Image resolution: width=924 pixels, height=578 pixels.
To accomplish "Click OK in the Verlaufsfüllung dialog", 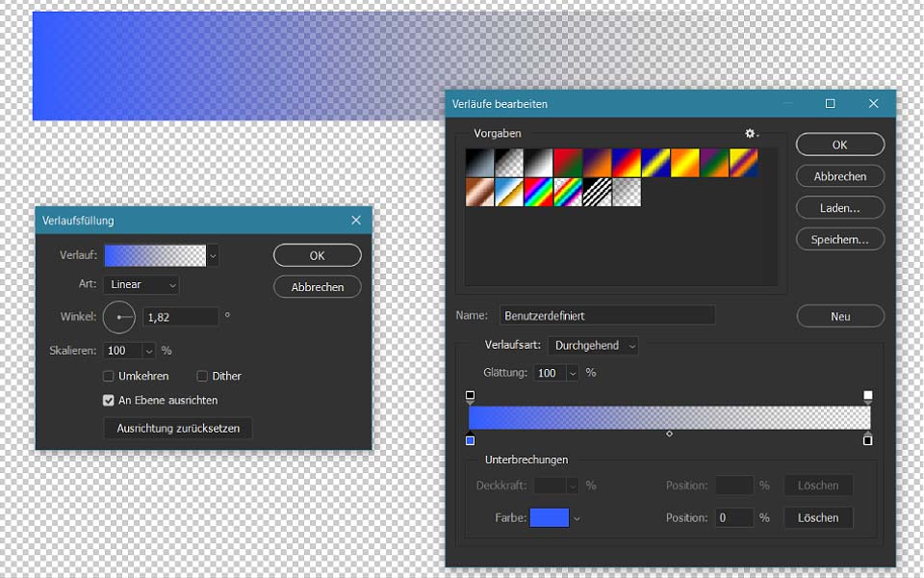I will click(318, 255).
